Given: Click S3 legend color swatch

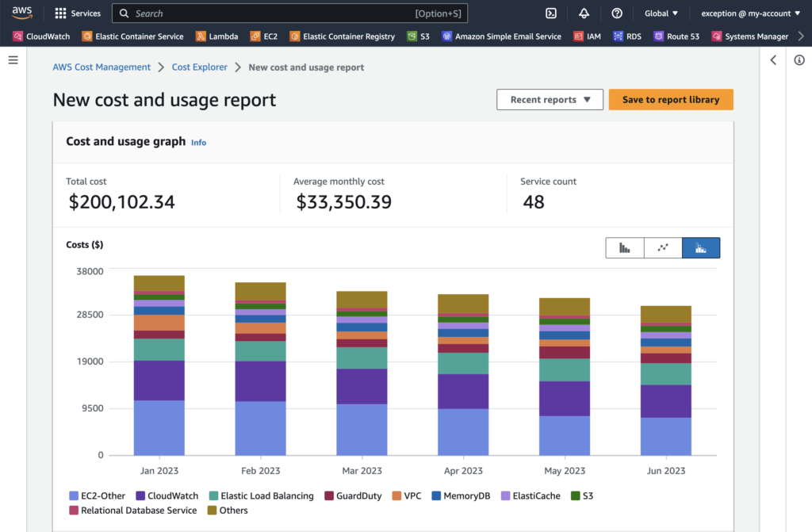Looking at the screenshot, I should (x=576, y=496).
